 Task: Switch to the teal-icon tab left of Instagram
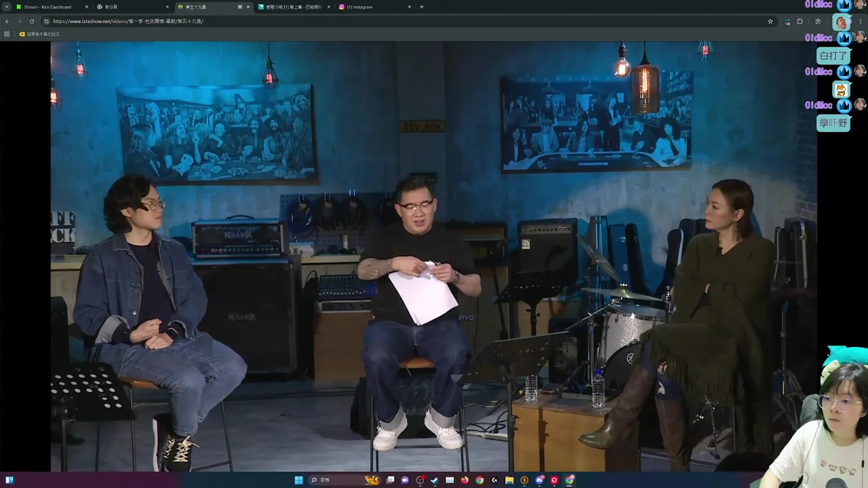[294, 7]
